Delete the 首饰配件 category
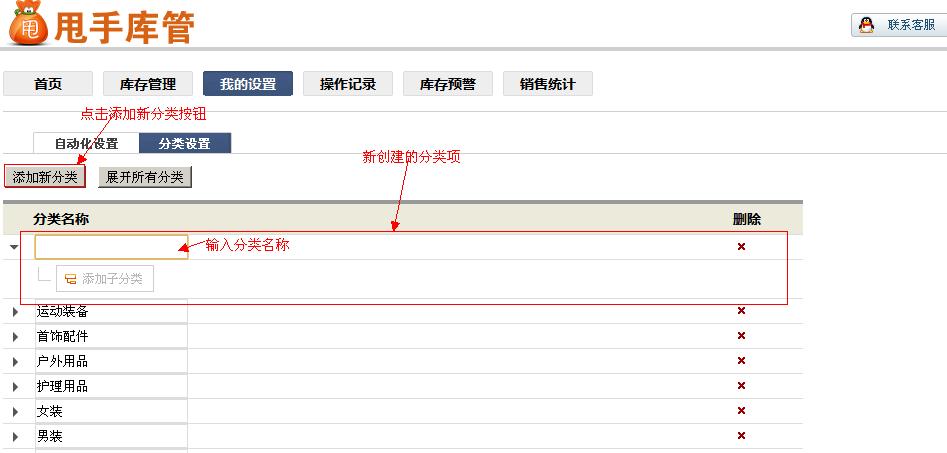Screen dimensions: 947x453 point(741,336)
